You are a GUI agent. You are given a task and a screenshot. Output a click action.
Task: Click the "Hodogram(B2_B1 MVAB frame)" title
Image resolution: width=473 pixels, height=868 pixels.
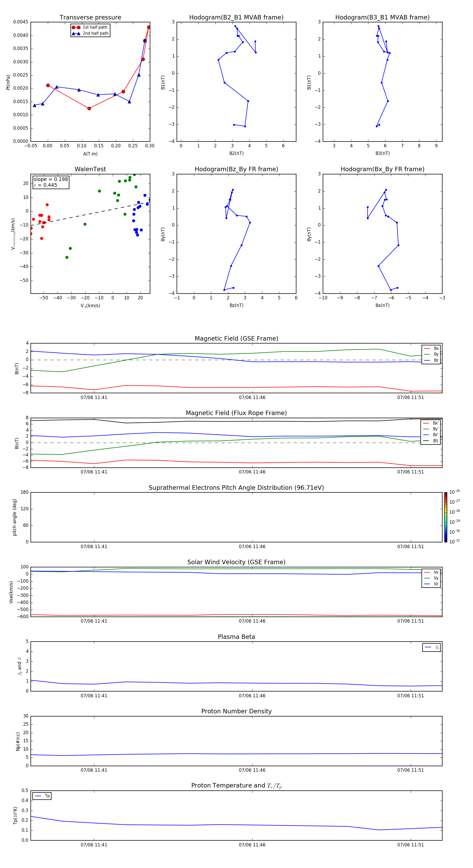tap(236, 18)
